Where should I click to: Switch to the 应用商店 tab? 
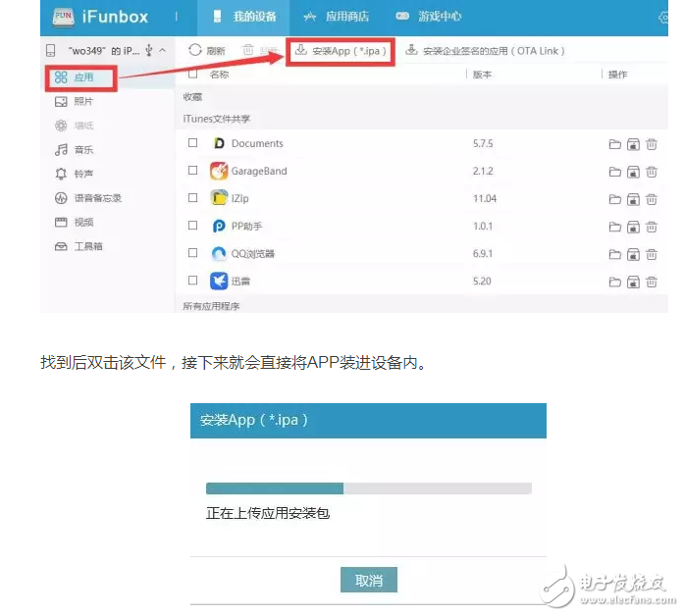[x=337, y=17]
